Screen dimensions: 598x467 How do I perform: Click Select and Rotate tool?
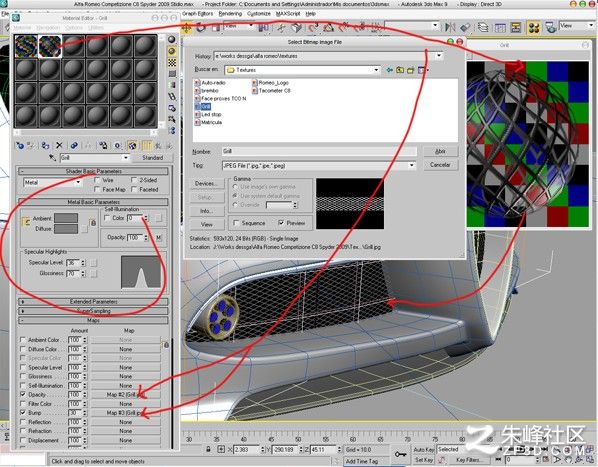click(201, 27)
